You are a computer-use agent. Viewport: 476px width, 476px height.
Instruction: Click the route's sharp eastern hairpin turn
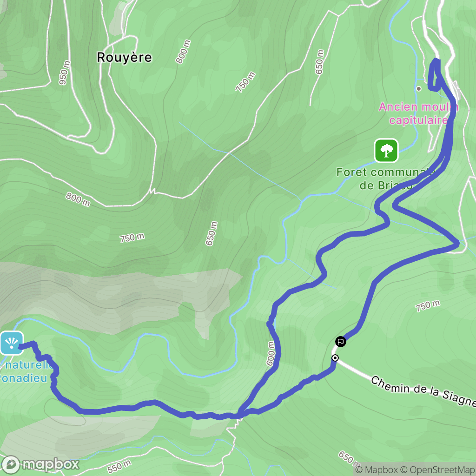(457, 243)
